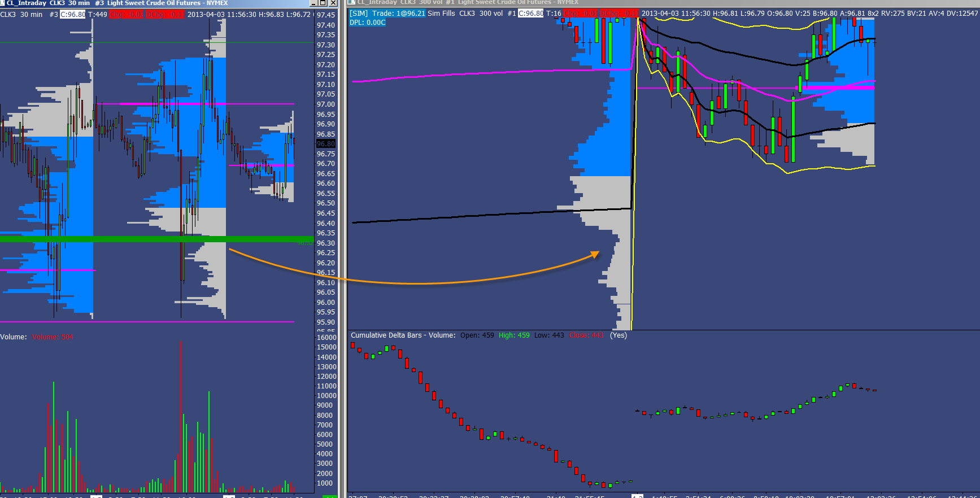The image size is (980, 498).
Task: Maximize the 30 min chart window
Action: tap(324, 3)
